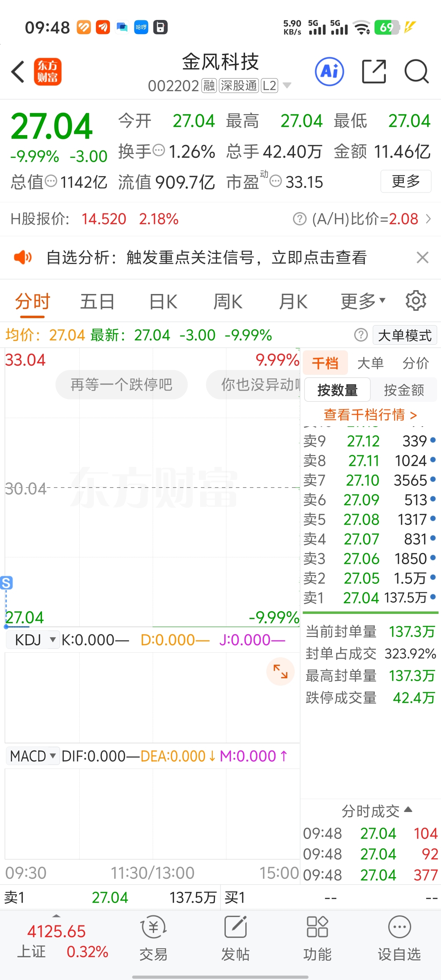Open 功能 functions icon
The height and width of the screenshot is (980, 441).
click(317, 938)
